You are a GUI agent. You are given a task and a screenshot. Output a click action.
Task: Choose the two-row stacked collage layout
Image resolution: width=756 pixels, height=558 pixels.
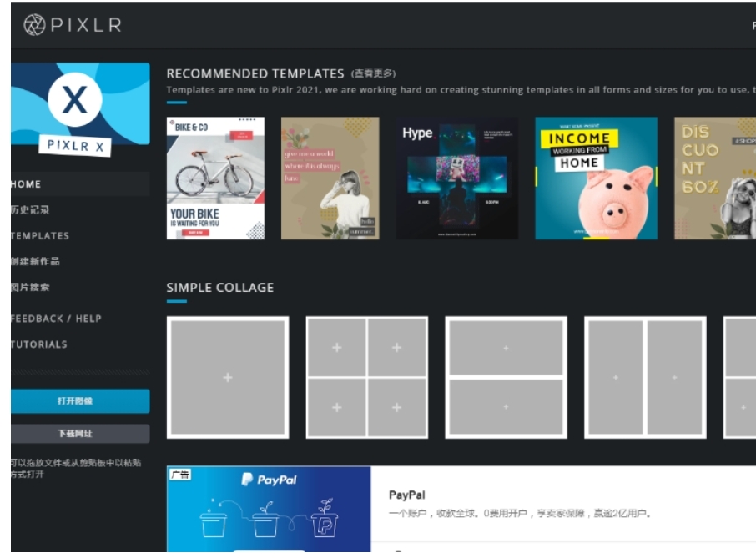pyautogui.click(x=507, y=377)
